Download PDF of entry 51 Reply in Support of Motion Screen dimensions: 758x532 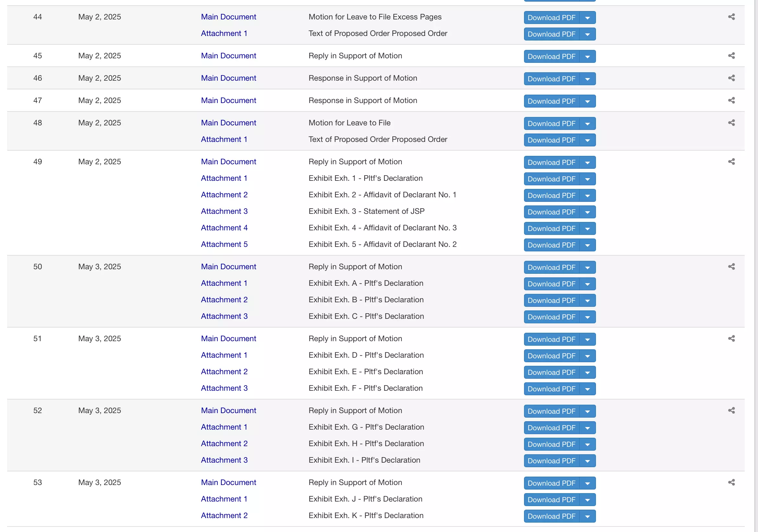coord(551,340)
